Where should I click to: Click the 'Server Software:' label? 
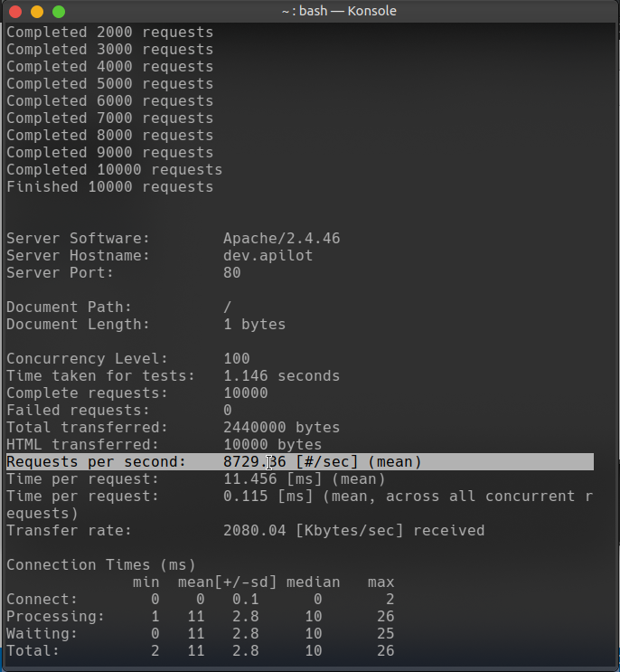pos(78,238)
